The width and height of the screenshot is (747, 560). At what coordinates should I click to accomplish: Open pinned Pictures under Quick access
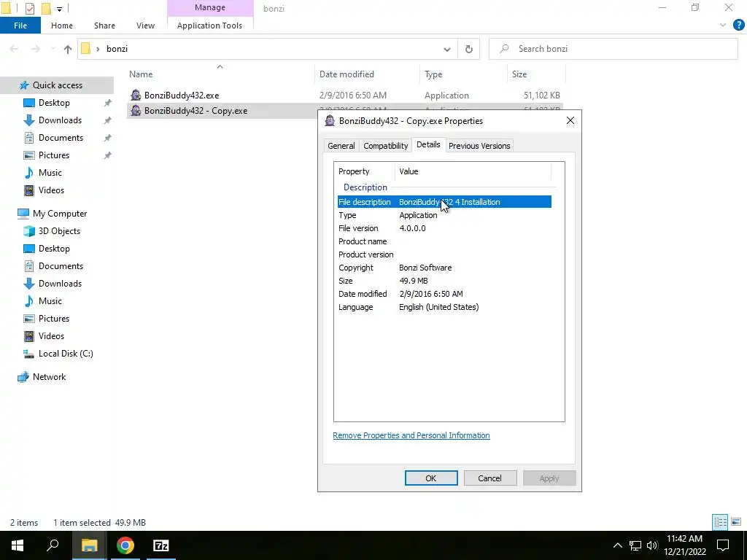coord(54,155)
